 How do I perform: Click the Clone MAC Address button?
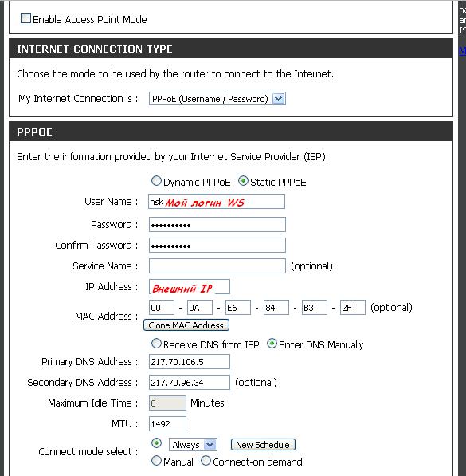pyautogui.click(x=186, y=325)
